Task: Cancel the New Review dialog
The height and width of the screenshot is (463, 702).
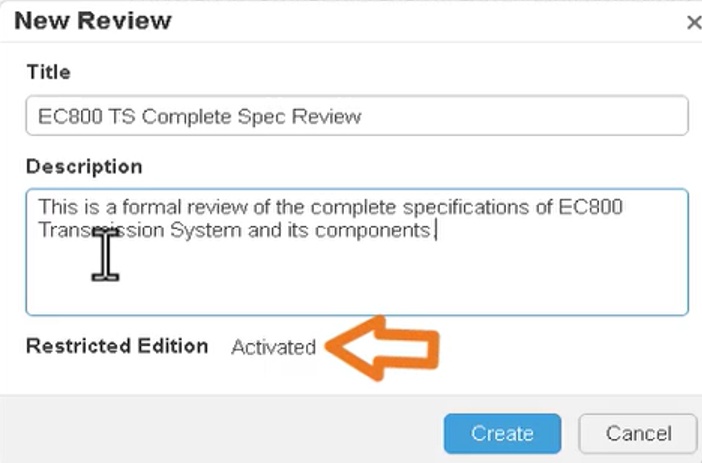Action: click(x=637, y=433)
